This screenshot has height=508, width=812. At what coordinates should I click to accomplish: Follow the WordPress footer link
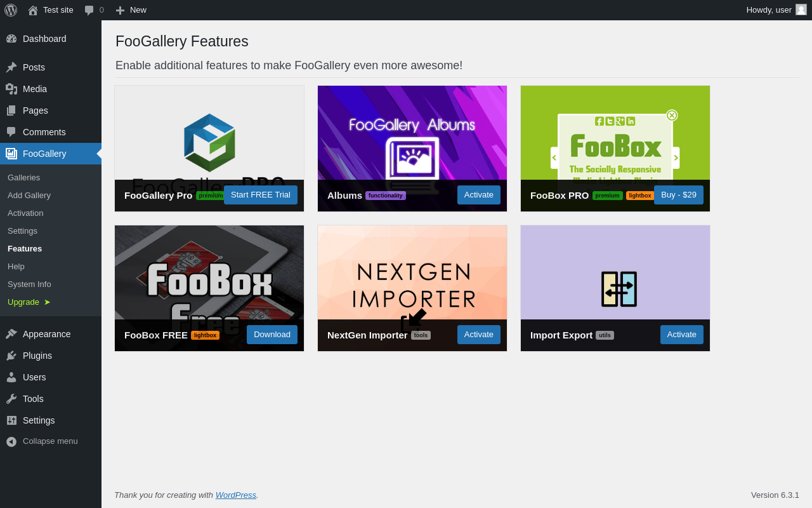[236, 495]
